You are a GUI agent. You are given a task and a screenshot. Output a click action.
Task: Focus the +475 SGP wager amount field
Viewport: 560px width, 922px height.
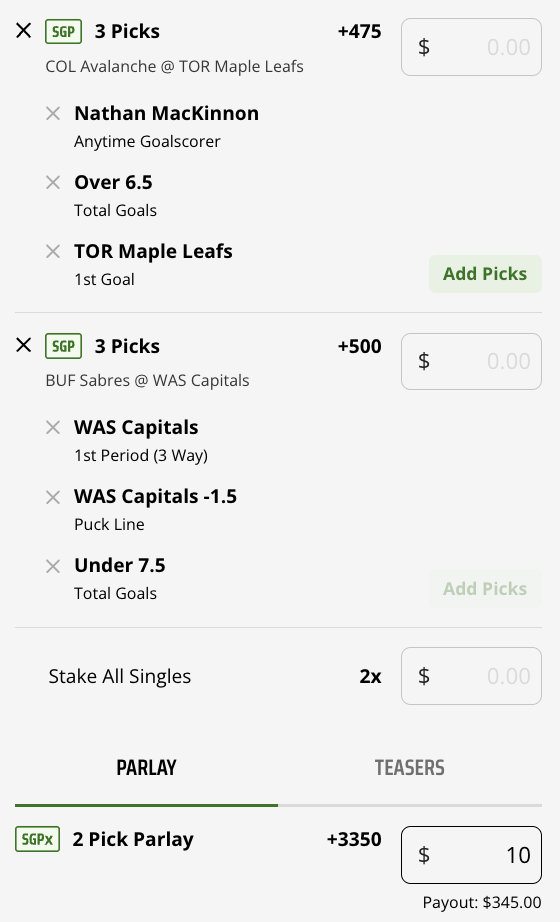coord(471,47)
